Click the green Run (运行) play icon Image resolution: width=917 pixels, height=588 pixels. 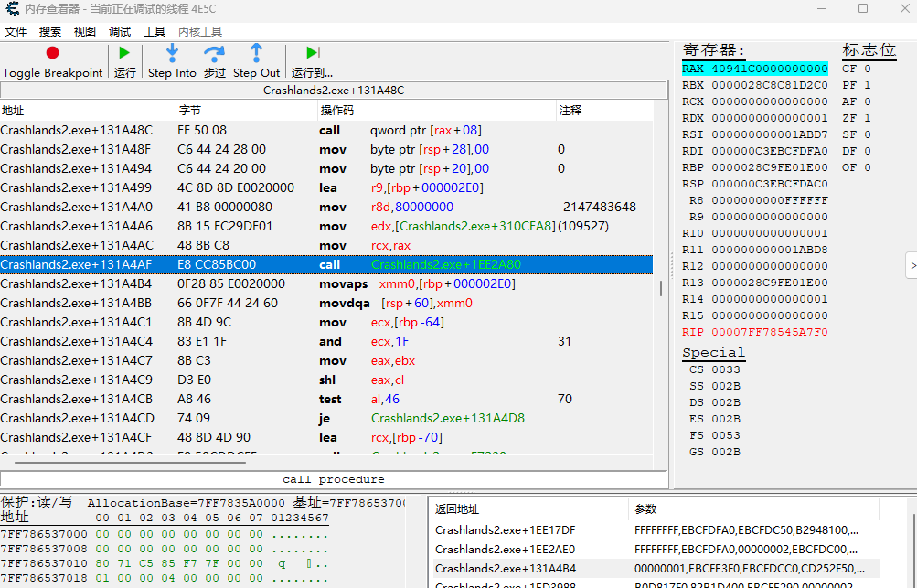click(x=124, y=53)
